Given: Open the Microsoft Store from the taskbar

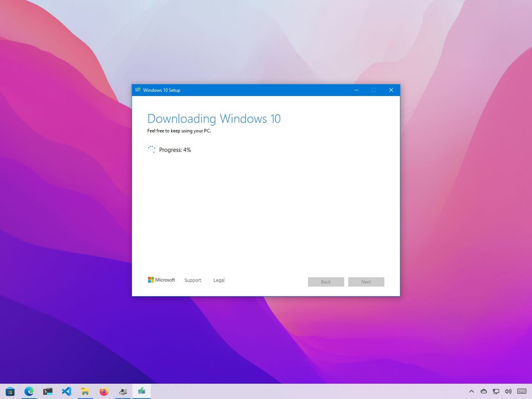Looking at the screenshot, I should pos(10,391).
